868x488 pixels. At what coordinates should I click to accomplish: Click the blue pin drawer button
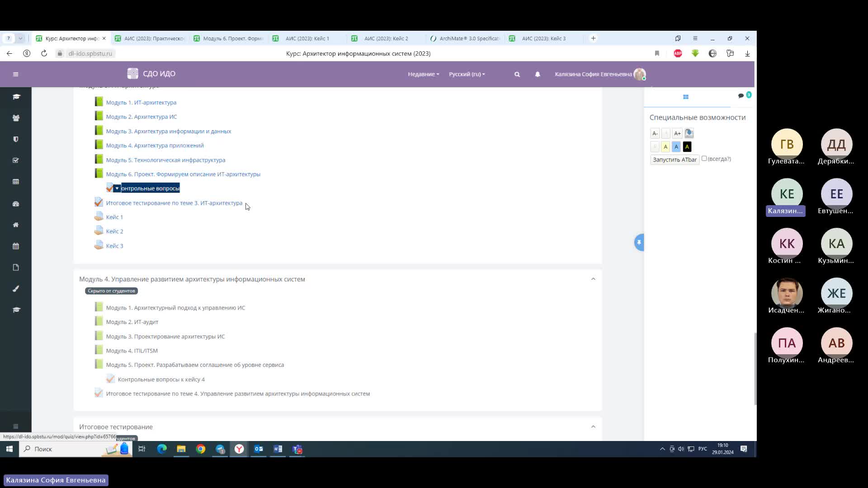click(639, 243)
